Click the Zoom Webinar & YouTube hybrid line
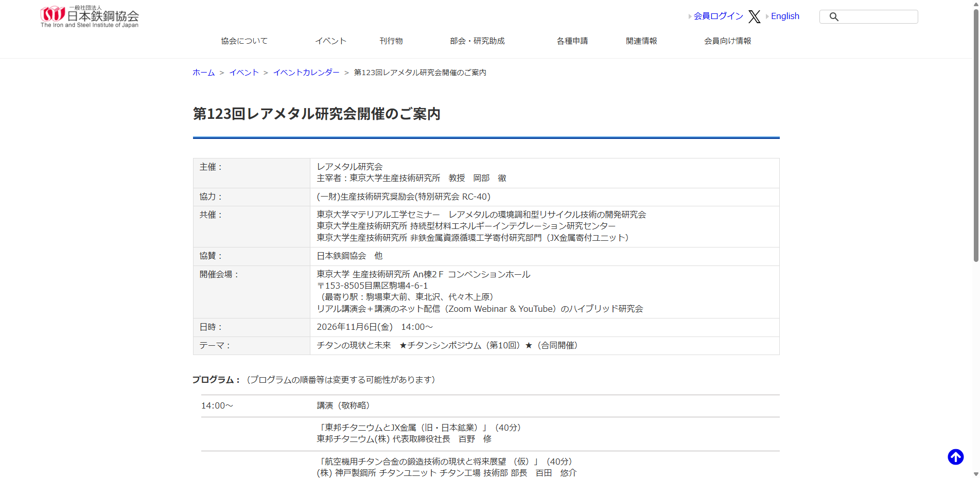The height and width of the screenshot is (478, 980). pyautogui.click(x=480, y=309)
